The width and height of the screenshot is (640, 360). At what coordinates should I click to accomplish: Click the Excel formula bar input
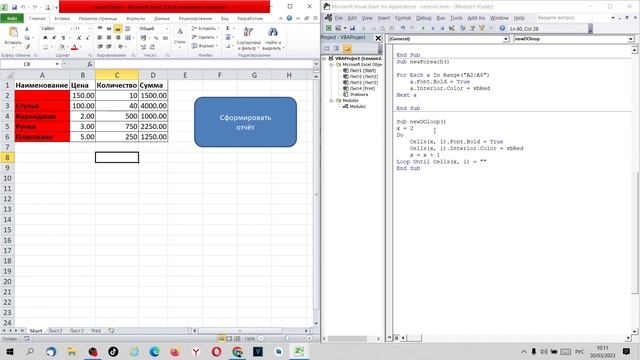pos(203,64)
